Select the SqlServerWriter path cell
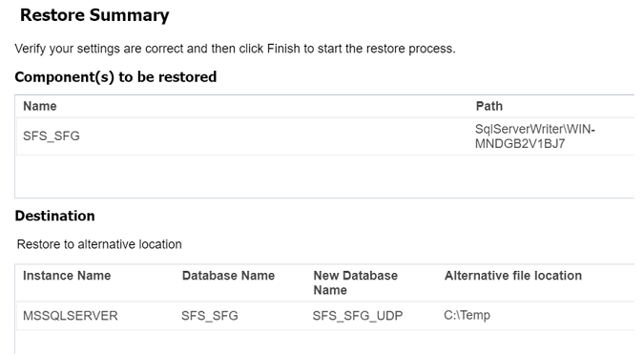The width and height of the screenshot is (644, 354). (x=534, y=136)
